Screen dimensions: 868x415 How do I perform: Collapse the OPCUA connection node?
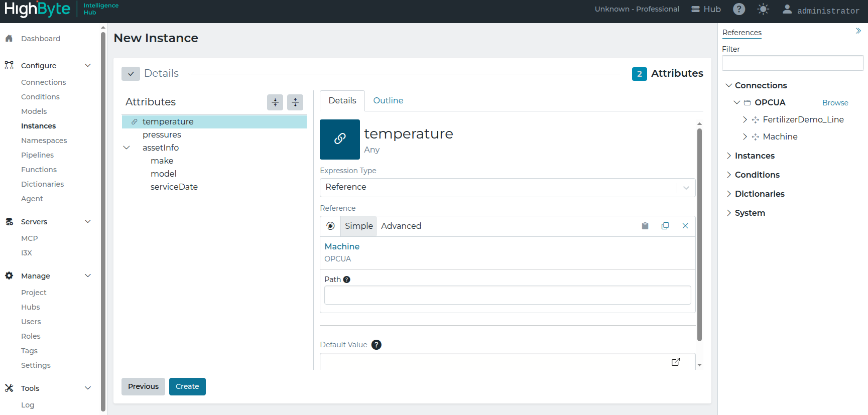[x=737, y=102]
